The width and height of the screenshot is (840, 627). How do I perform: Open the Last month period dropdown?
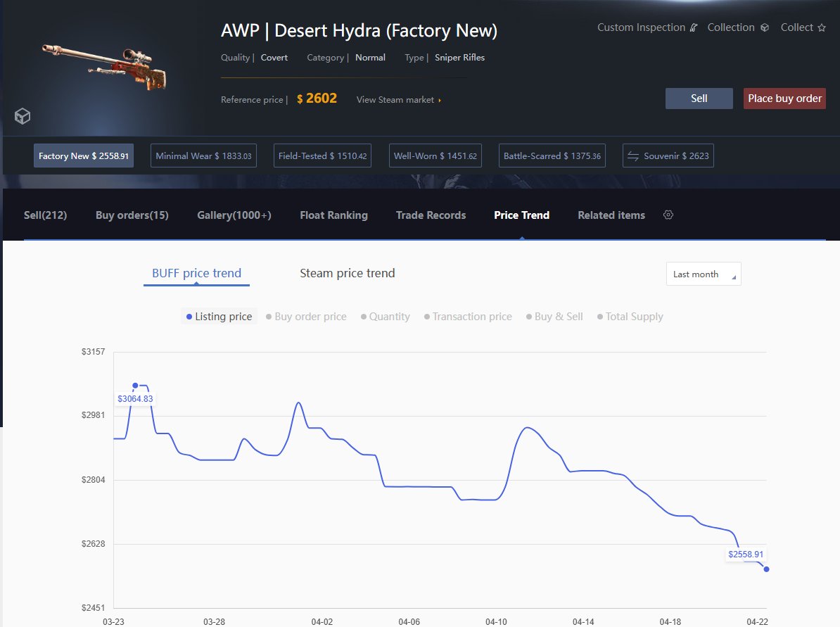(704, 274)
